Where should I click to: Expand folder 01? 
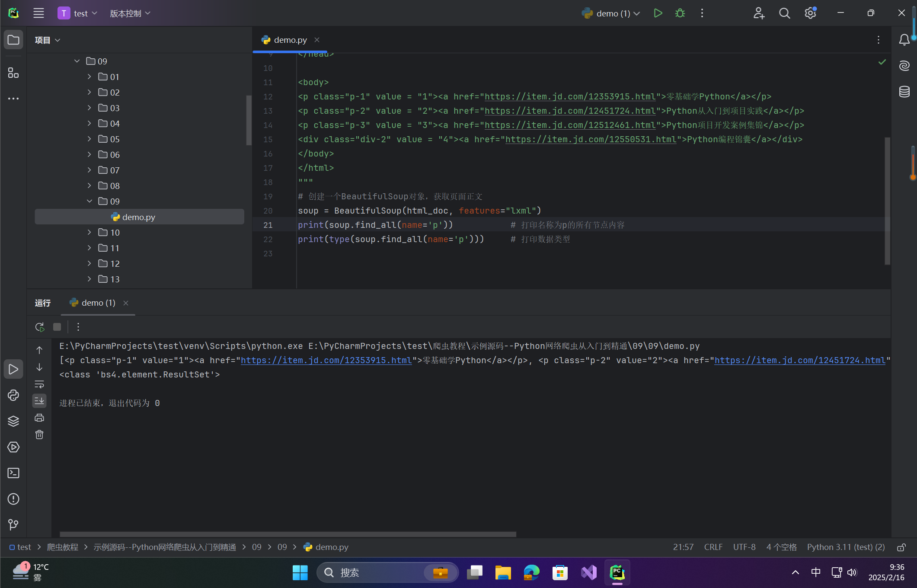tap(89, 77)
